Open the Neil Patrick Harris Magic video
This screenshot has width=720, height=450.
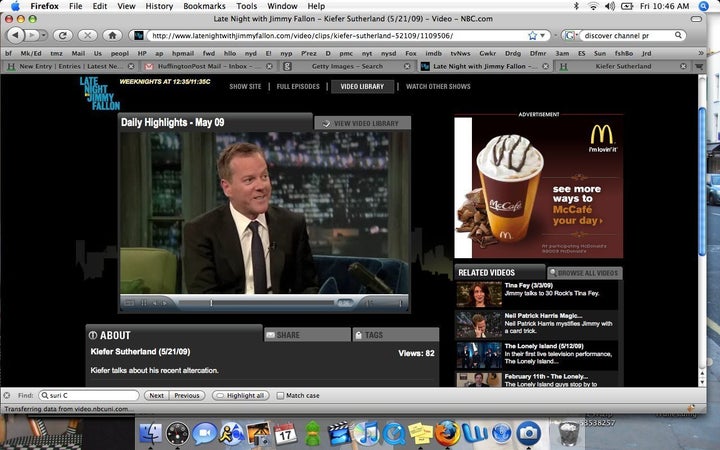tap(536, 324)
